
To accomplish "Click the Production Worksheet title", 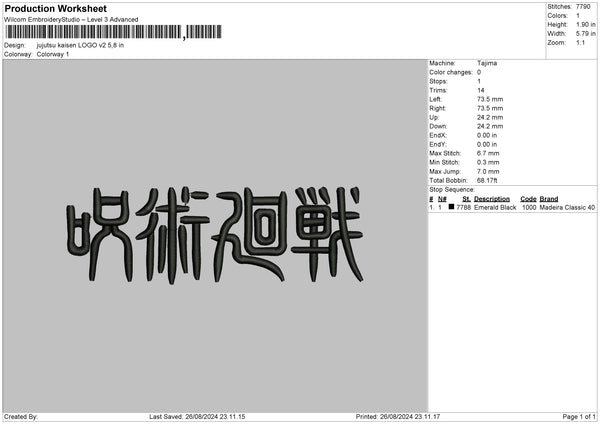I will tap(55, 8).
